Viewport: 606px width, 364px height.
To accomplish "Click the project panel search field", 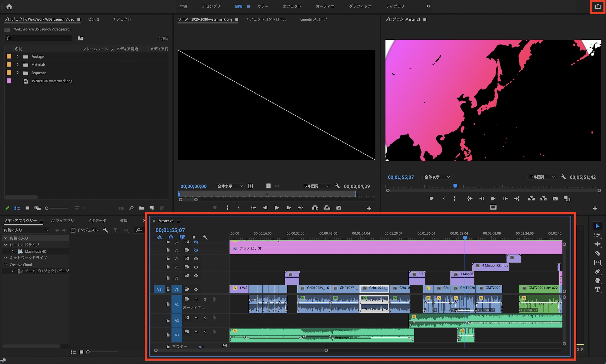I will point(39,38).
